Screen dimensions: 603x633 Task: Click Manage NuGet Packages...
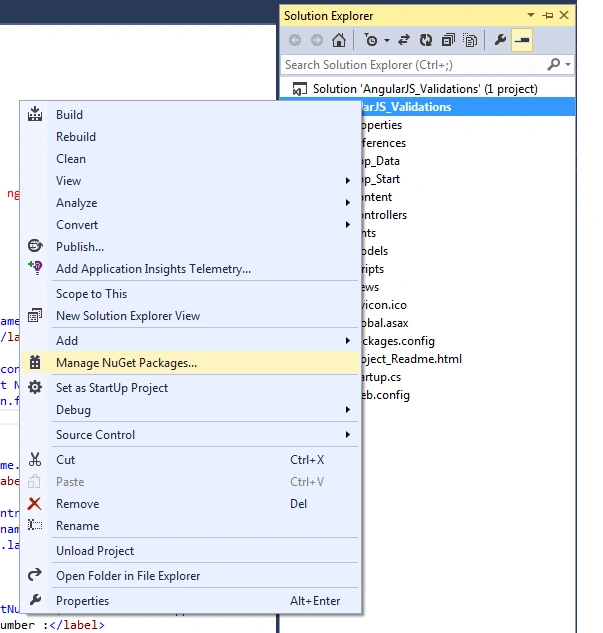pos(191,363)
